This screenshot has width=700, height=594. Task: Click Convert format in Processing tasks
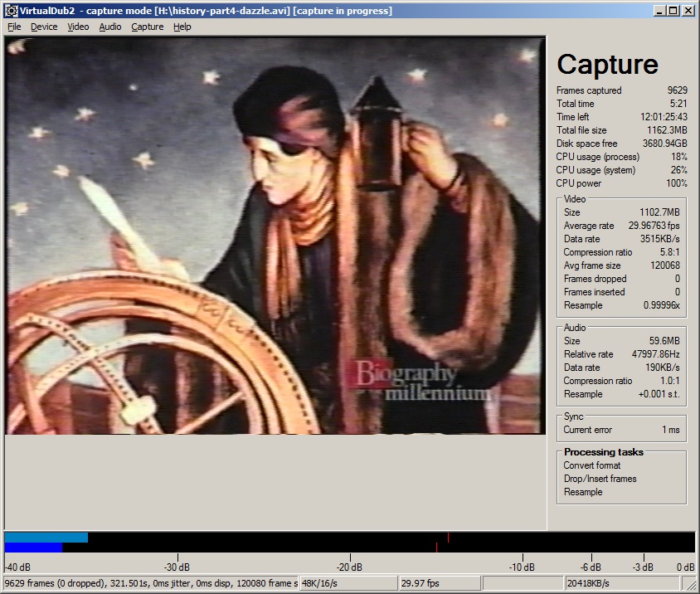point(591,465)
